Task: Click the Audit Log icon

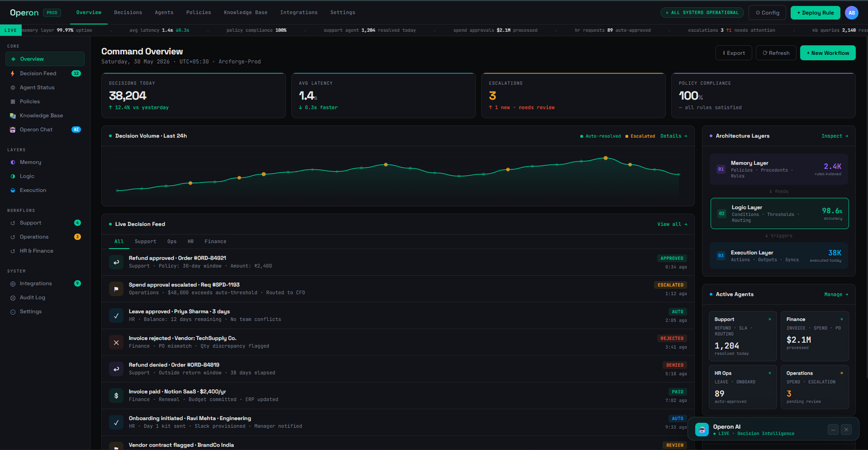Action: (13, 298)
